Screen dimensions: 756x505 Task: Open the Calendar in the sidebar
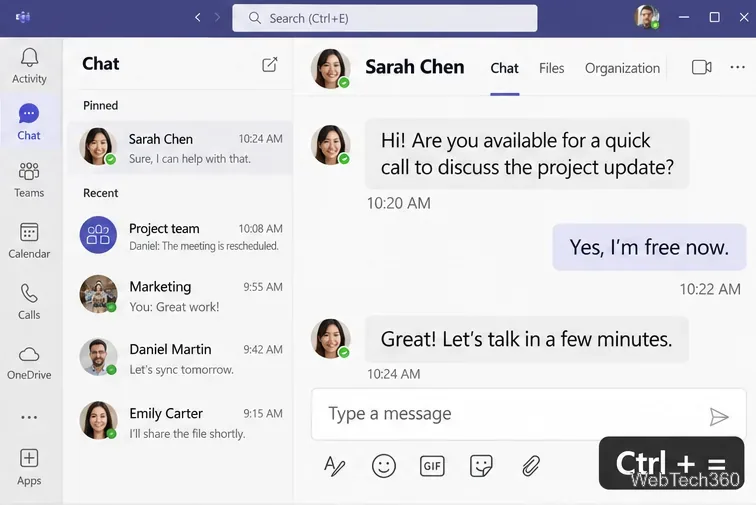point(29,240)
